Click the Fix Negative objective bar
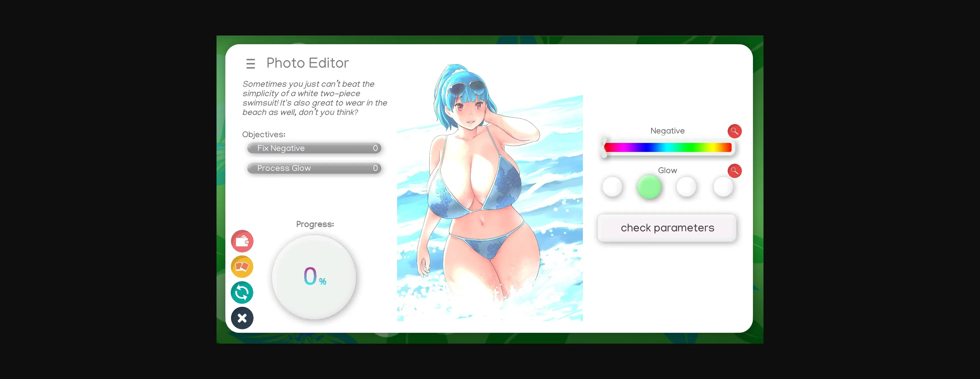This screenshot has height=379, width=980. click(x=314, y=148)
